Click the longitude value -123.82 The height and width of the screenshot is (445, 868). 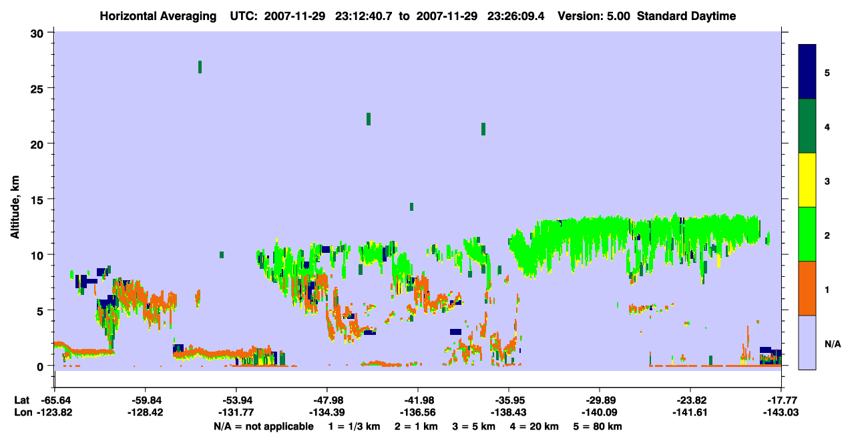55,412
